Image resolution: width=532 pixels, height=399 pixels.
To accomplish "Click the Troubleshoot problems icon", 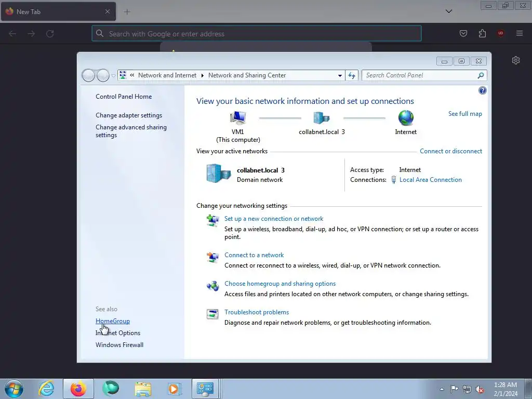I will 212,314.
